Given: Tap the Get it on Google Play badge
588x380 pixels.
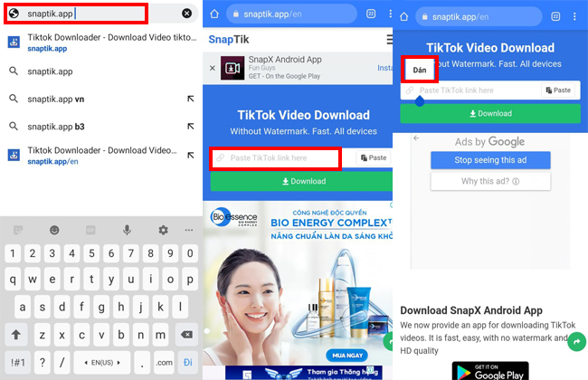Looking at the screenshot, I should [x=490, y=371].
